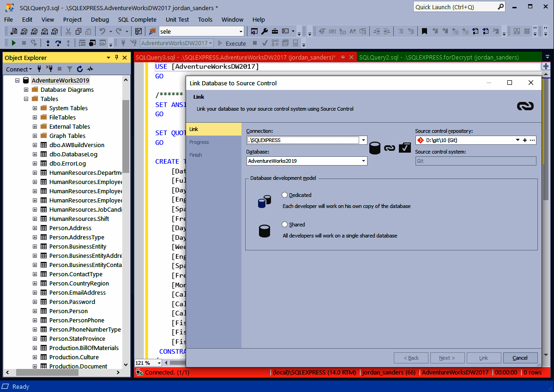
Task: Open a new MDX query
Action: coord(24,31)
